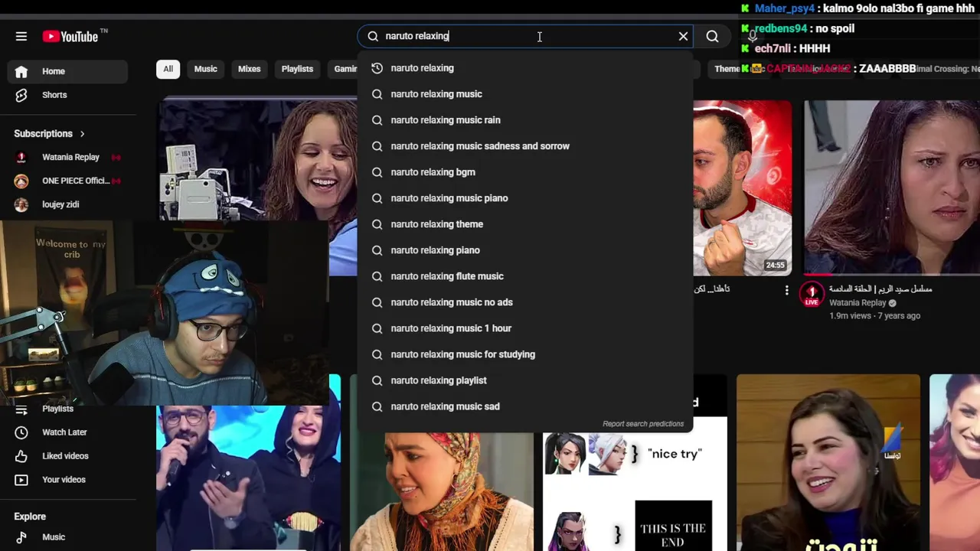Click search icon beside 'naruto relaxing music rain'
This screenshot has height=551, width=980.
tap(377, 120)
